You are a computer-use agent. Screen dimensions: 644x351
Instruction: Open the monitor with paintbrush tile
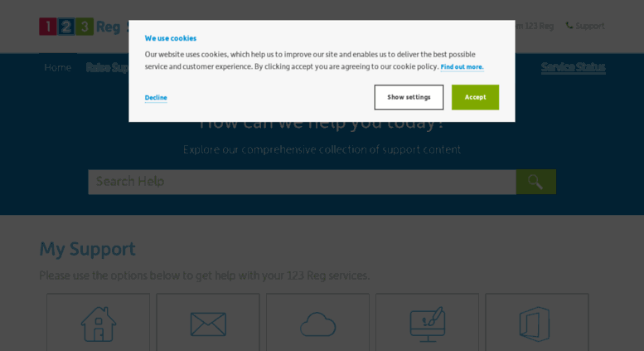427,322
